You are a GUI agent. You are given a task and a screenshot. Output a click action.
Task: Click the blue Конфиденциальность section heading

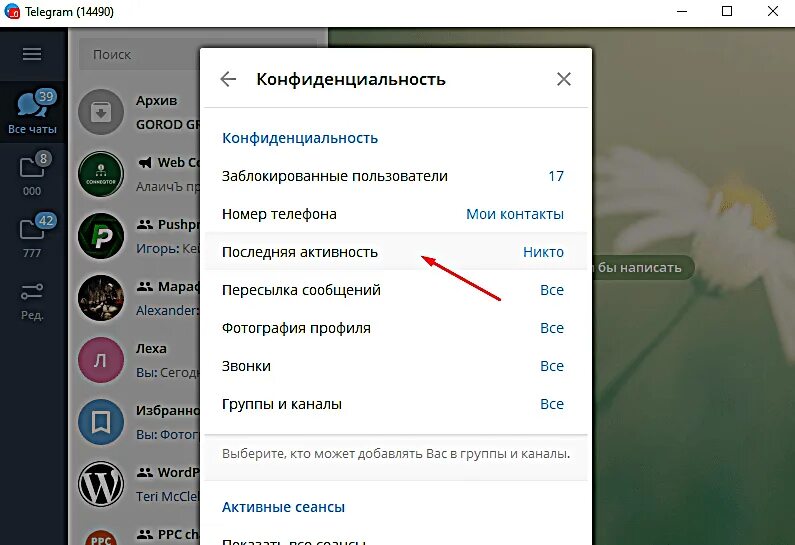300,138
